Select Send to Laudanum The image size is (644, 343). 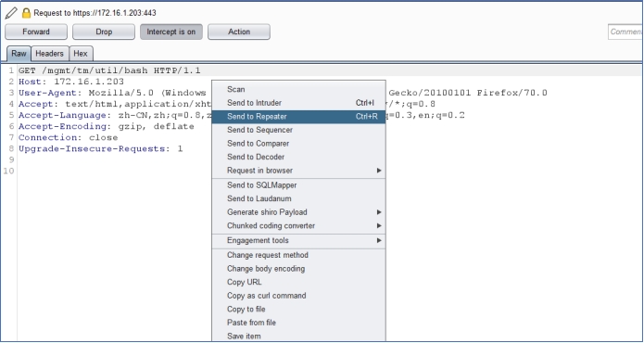point(298,198)
